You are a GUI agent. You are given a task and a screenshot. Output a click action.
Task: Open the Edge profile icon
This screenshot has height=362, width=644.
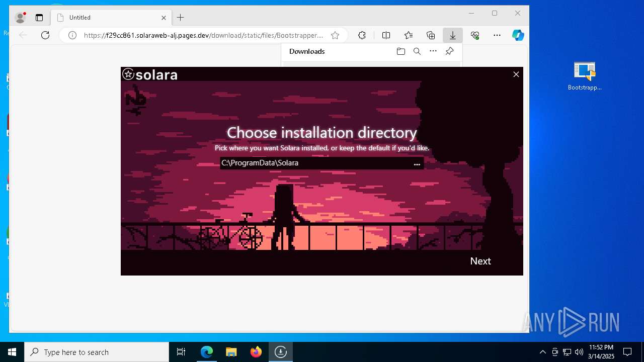[21, 18]
